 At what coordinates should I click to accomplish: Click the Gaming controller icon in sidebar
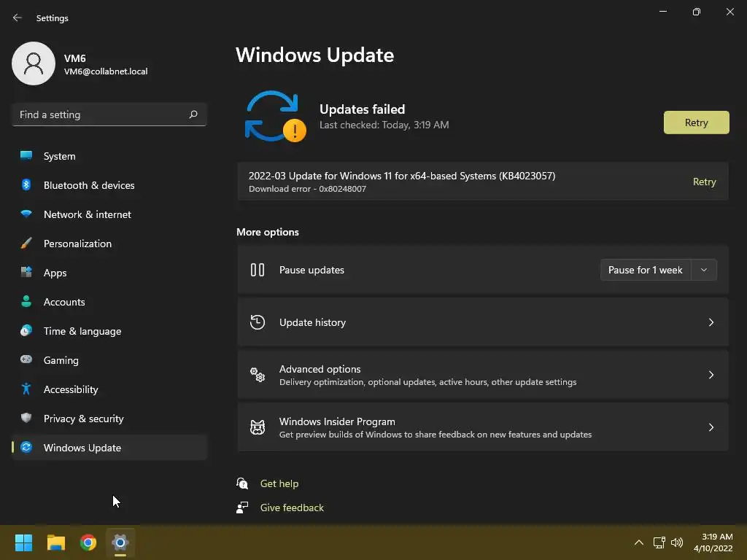point(26,359)
